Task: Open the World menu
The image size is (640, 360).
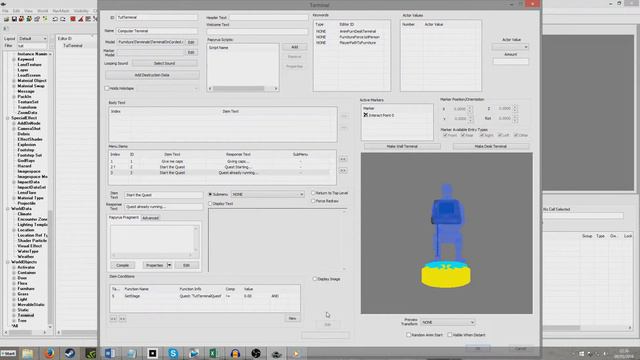Action: pyautogui.click(x=42, y=11)
